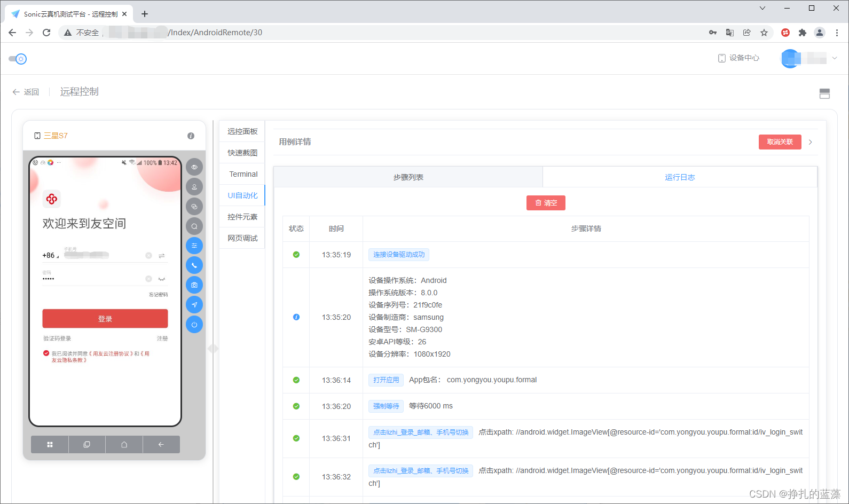849x504 pixels.
Task: Click the 13:35:20 info status icon
Action: [x=296, y=317]
